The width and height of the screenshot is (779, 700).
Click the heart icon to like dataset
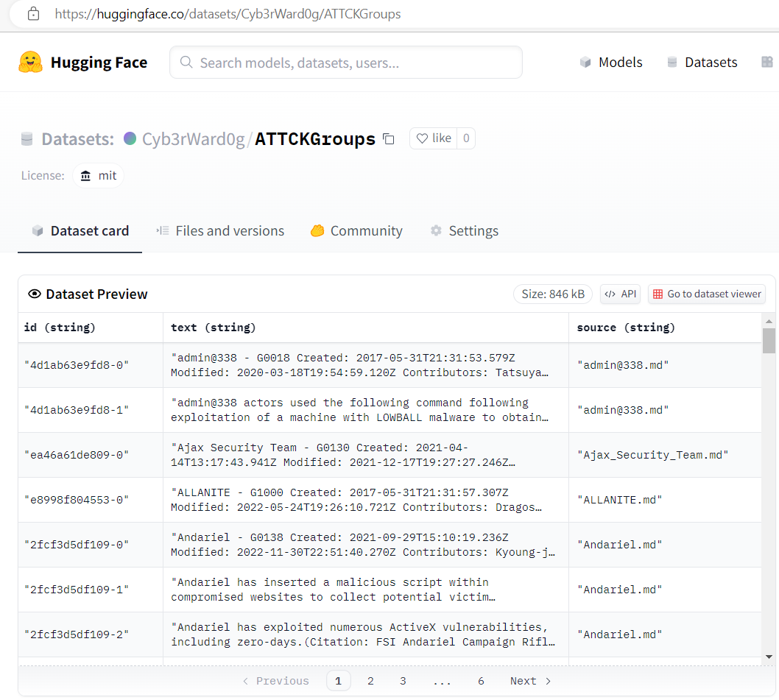tap(422, 138)
